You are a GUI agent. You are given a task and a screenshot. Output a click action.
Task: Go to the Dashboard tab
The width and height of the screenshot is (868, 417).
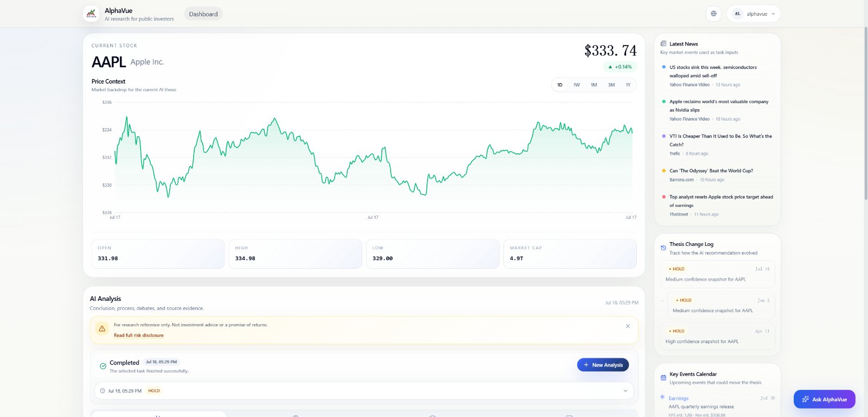203,14
